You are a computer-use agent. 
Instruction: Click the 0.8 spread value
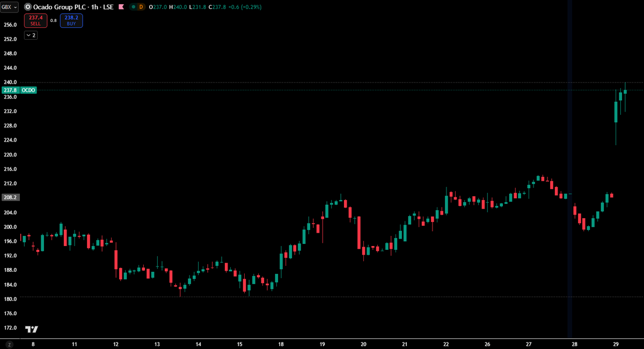click(x=53, y=21)
